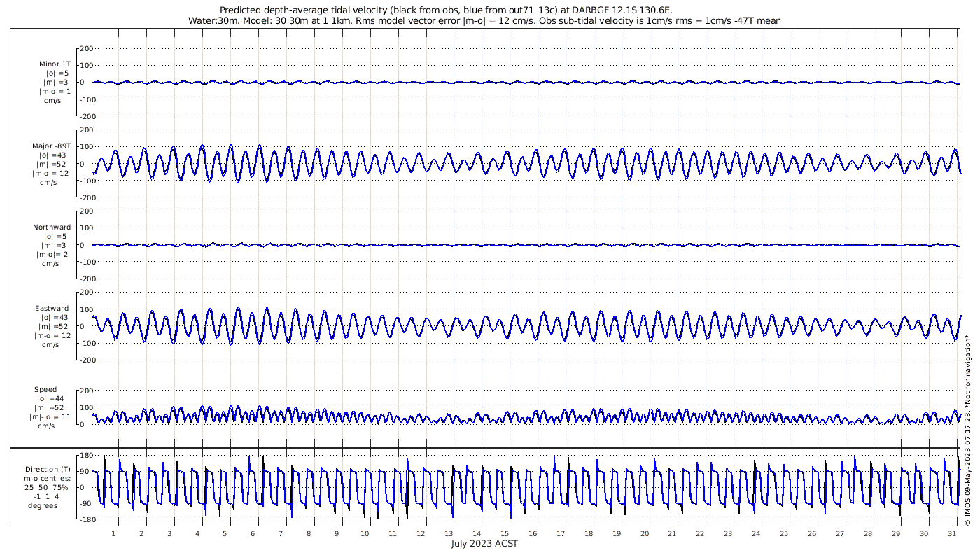
Task: Click the -200 tick of the Eastward axis
Action: point(85,360)
